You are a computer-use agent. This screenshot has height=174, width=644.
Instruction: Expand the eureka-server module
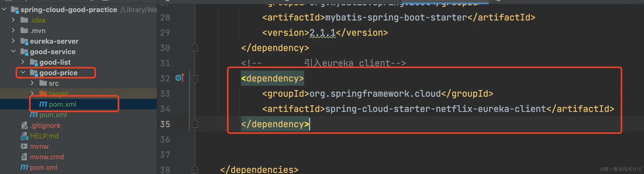[13, 41]
